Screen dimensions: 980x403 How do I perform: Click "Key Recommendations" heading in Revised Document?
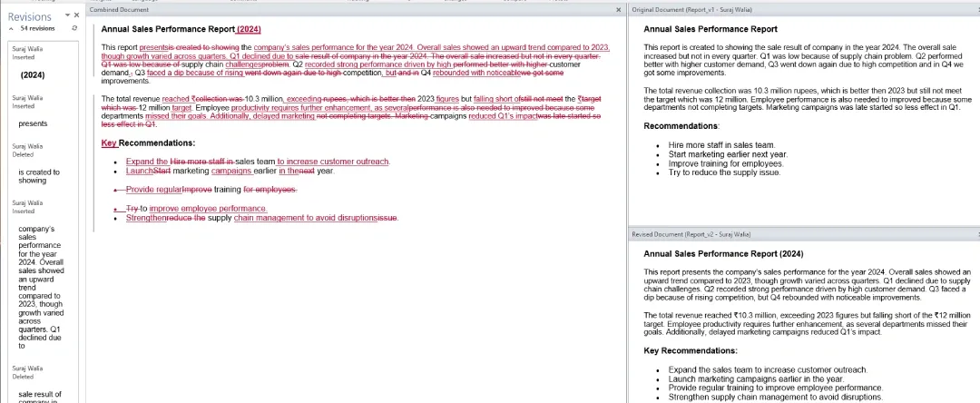691,350
